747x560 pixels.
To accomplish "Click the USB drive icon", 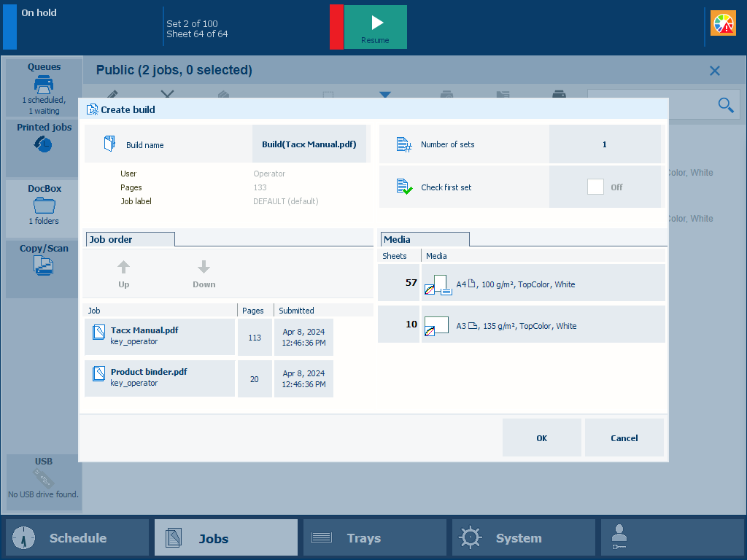I will tap(44, 479).
